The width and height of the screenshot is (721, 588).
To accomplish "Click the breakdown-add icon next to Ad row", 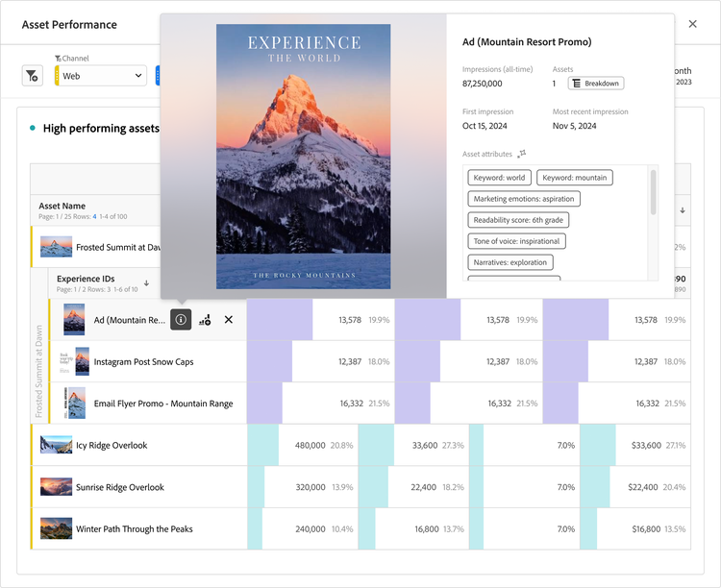I will click(205, 320).
